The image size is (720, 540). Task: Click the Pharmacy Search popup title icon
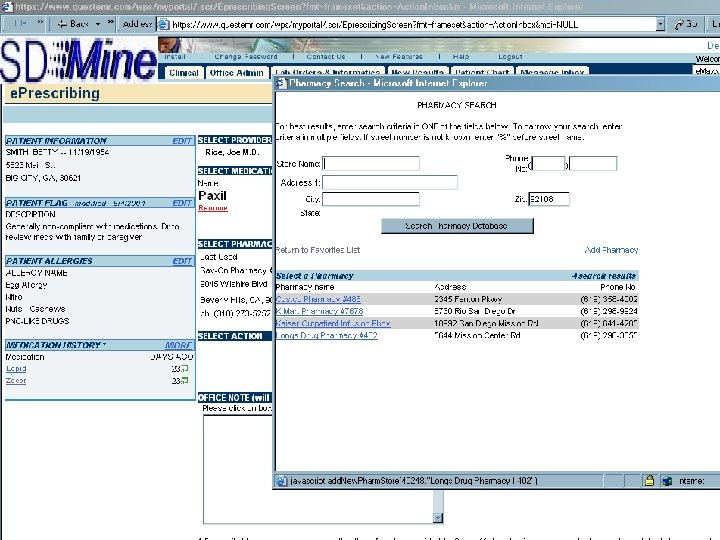coord(281,83)
